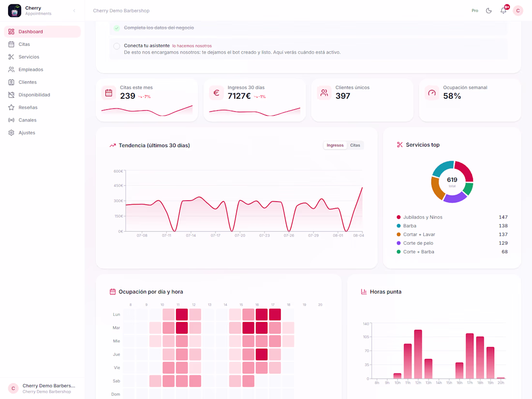Click the donut chart 619 total center

click(452, 181)
